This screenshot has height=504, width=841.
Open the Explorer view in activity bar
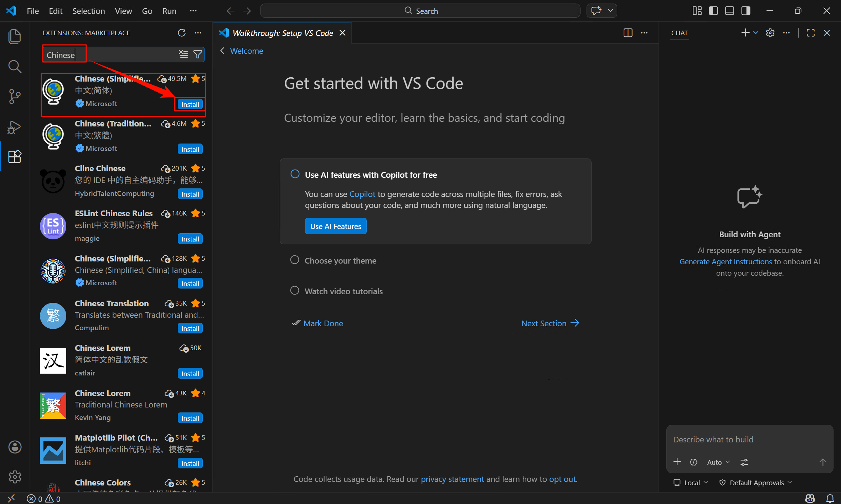pyautogui.click(x=15, y=37)
